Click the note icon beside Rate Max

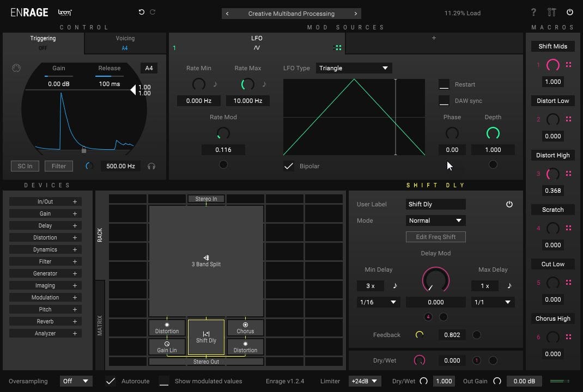(264, 84)
